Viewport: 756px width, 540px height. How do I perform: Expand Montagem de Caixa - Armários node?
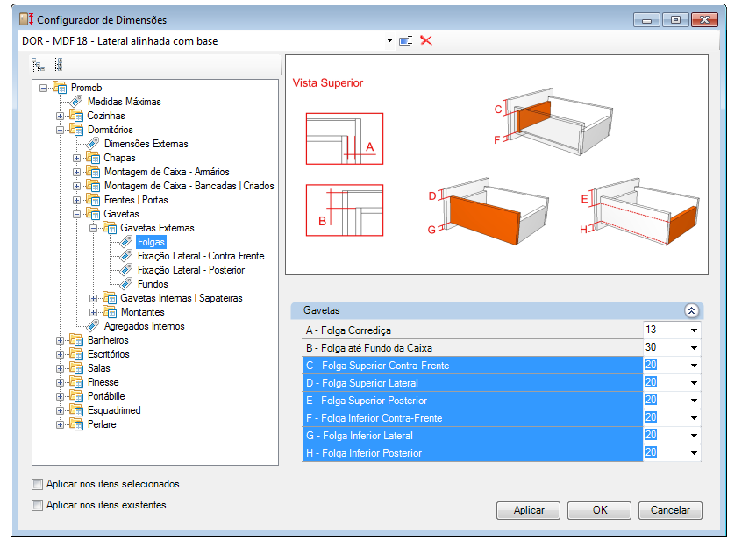(76, 172)
